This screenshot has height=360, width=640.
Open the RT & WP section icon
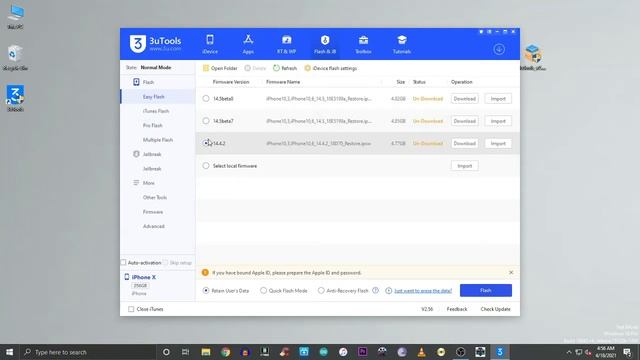(x=287, y=40)
